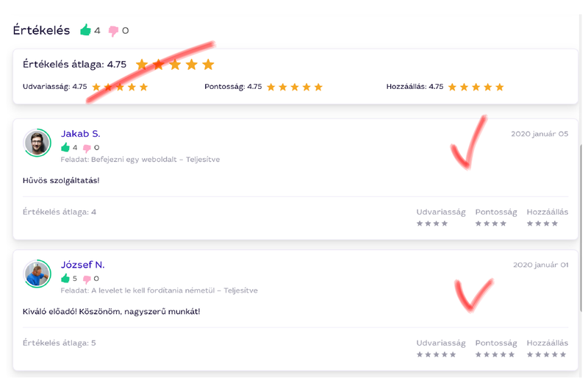
Task: Click thumbs-down icon under József N.
Action: point(87,279)
